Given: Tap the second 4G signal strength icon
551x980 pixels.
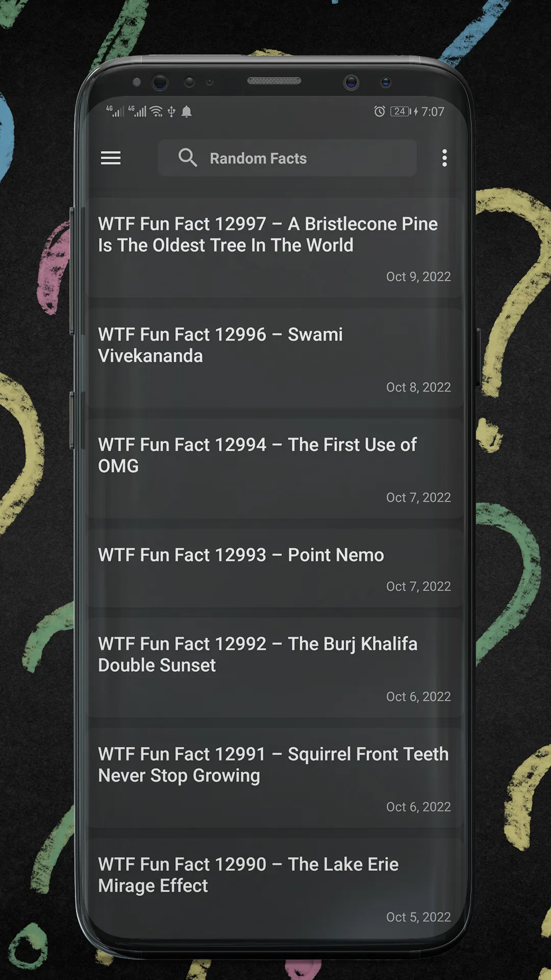Looking at the screenshot, I should click(x=137, y=111).
